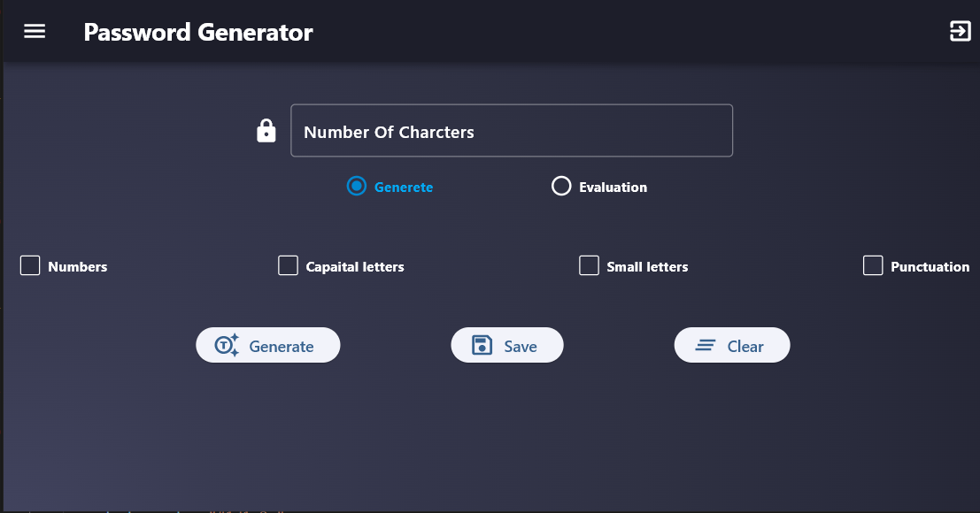The height and width of the screenshot is (513, 980).
Task: Click the 'Evaluation' label text
Action: [x=613, y=188]
